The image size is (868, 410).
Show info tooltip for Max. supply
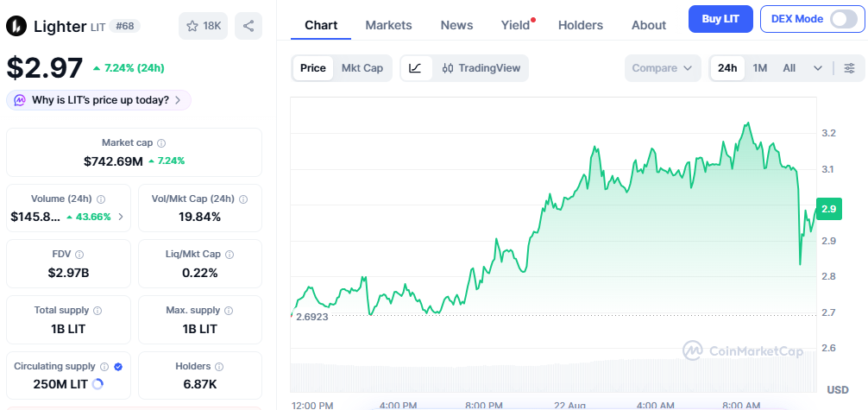tap(229, 311)
